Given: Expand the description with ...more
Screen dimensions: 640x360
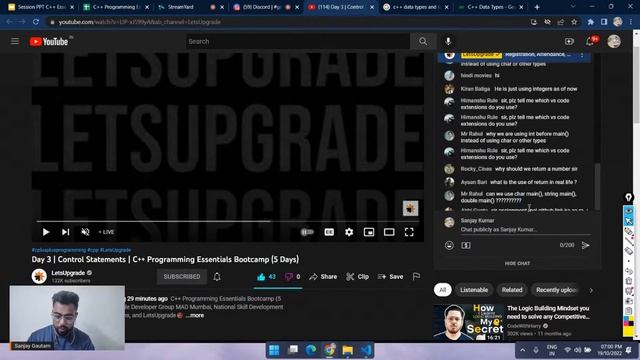Looking at the screenshot, I should click(x=196, y=316).
